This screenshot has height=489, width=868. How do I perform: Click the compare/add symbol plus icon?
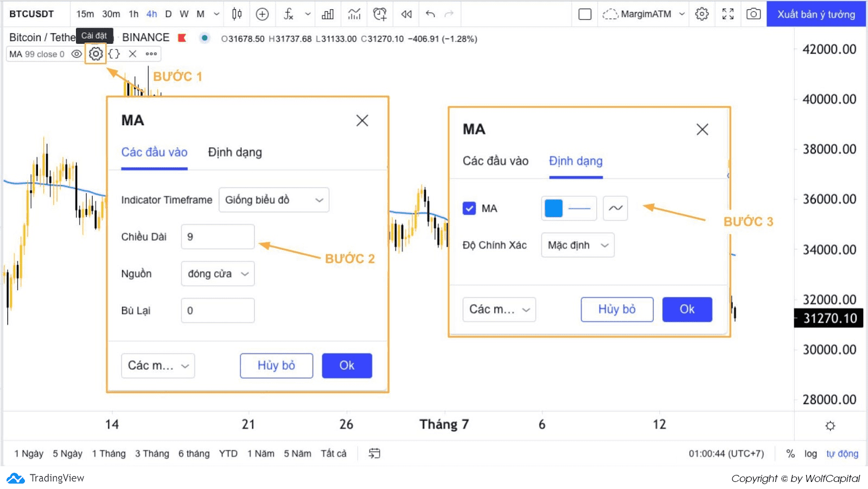coord(262,14)
